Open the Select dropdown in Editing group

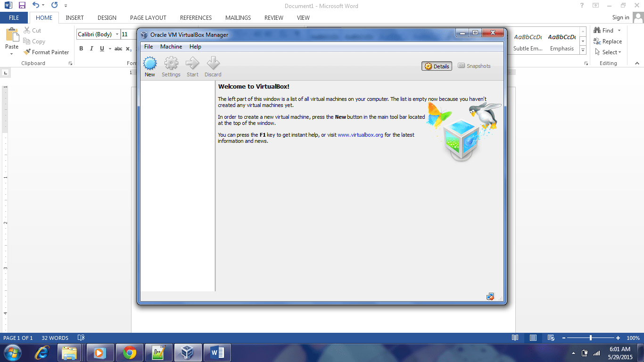click(608, 52)
